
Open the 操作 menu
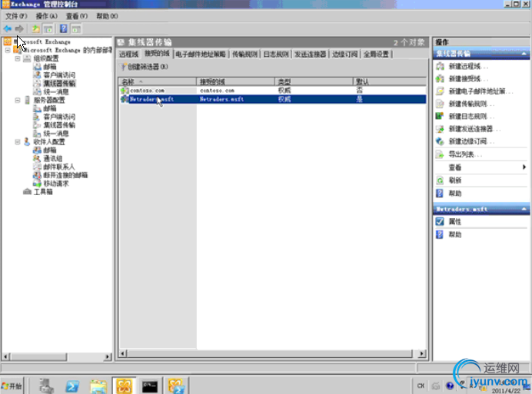click(46, 16)
